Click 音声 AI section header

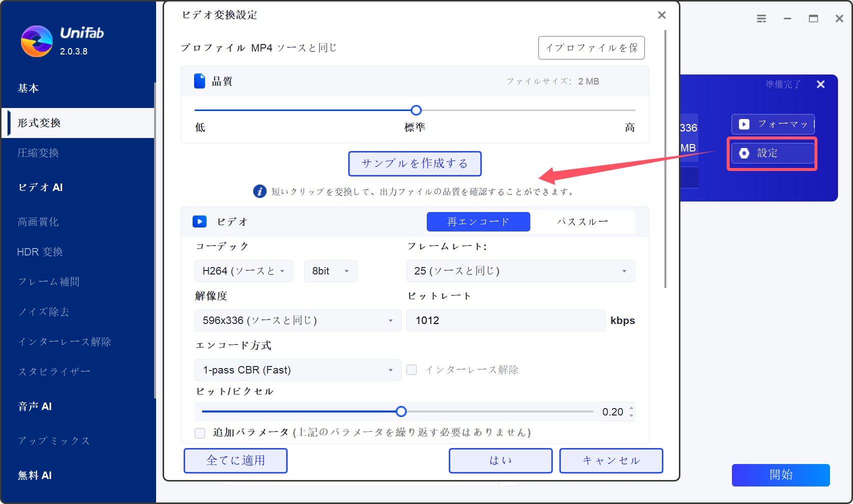35,406
